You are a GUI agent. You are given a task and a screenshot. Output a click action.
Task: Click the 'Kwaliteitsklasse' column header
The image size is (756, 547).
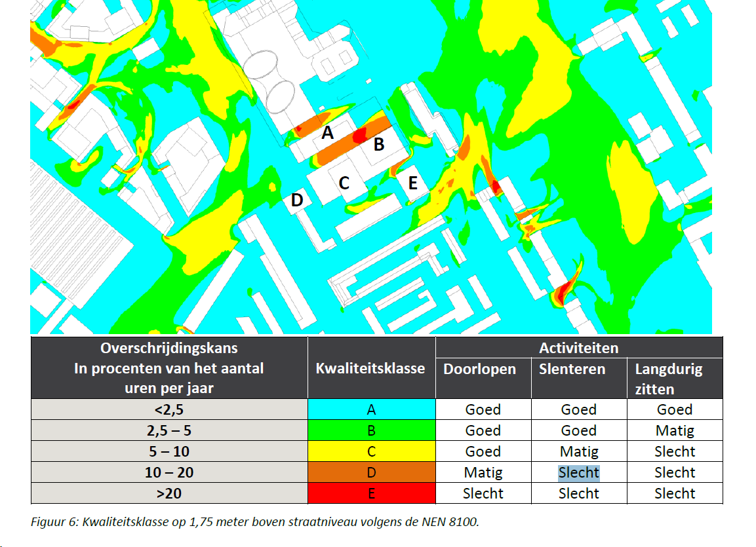tap(370, 368)
